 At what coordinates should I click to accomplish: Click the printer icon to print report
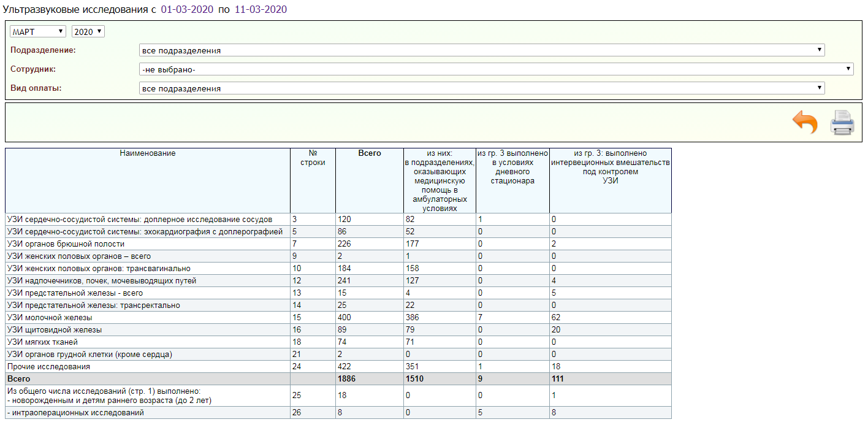(842, 122)
